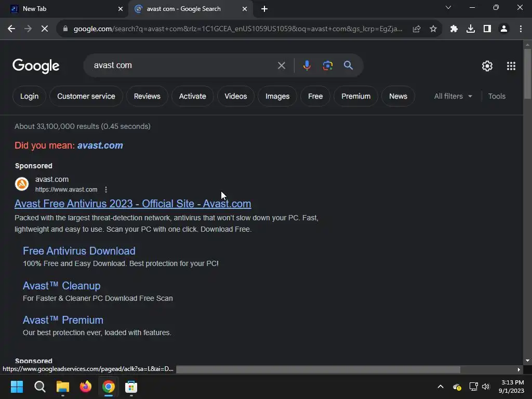The height and width of the screenshot is (399, 532).
Task: Click the scroll right arrow
Action: [519, 369]
